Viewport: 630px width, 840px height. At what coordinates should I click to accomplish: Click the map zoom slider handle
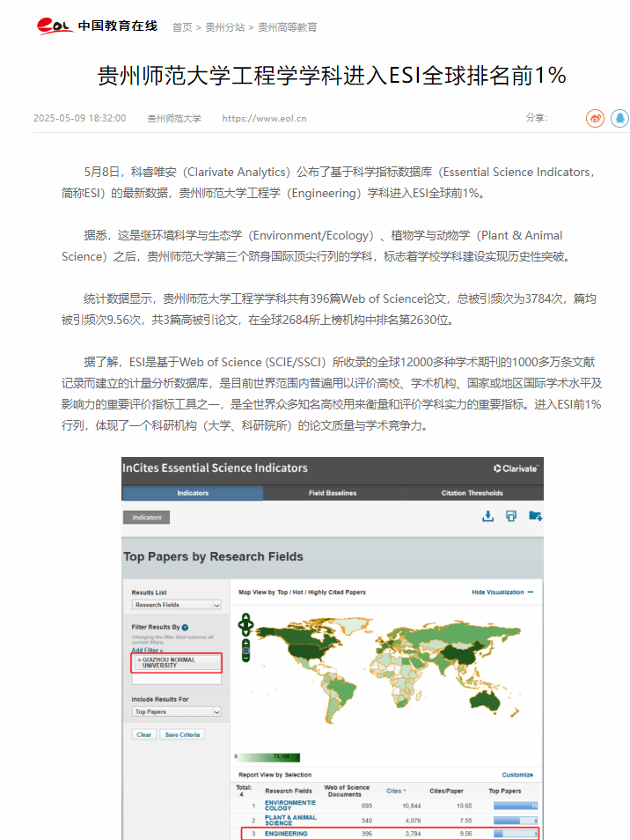pos(245,651)
